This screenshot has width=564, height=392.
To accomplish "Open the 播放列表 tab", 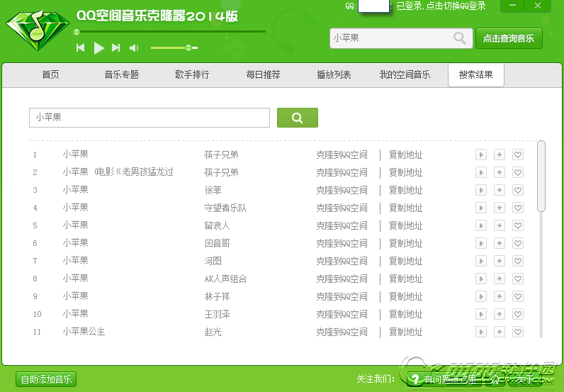I will (x=334, y=74).
